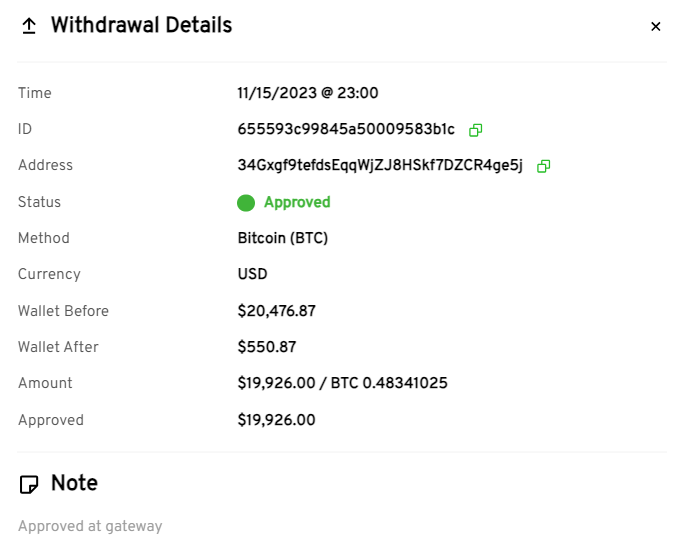Viewport: 673px width, 551px height.
Task: Copy the Bitcoin address to clipboard
Action: (x=543, y=166)
